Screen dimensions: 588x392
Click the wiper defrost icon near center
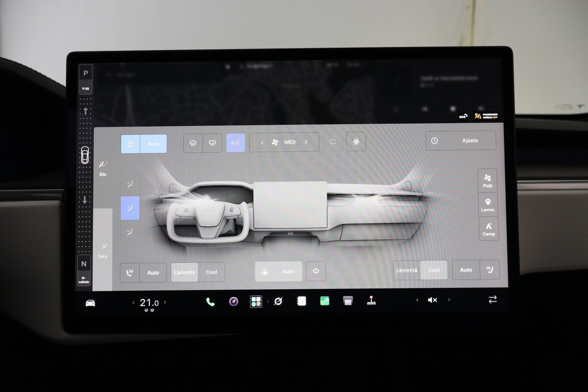316,271
